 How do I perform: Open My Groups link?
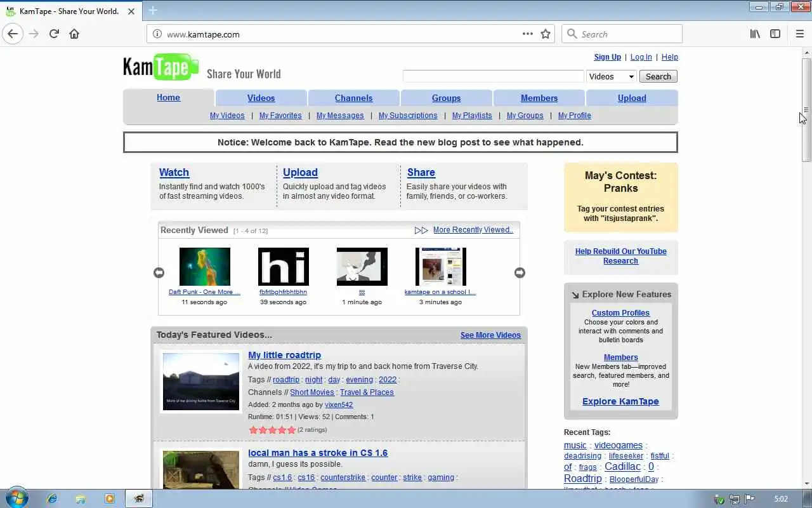[525, 116]
